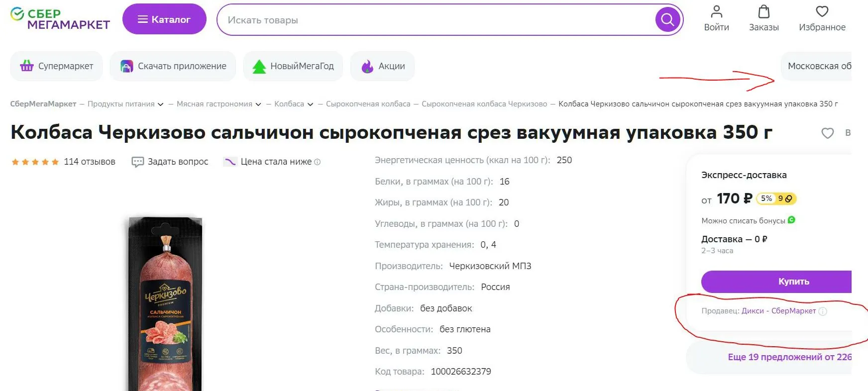Open the Войти profile icon

(716, 18)
